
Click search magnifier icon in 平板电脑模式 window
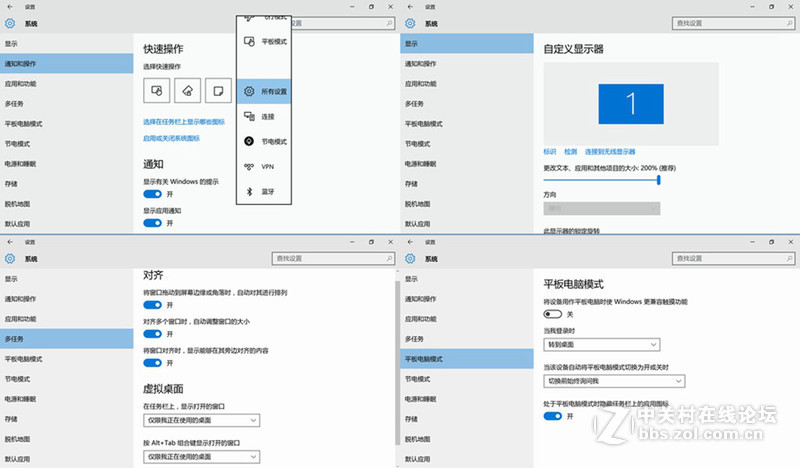coord(789,258)
